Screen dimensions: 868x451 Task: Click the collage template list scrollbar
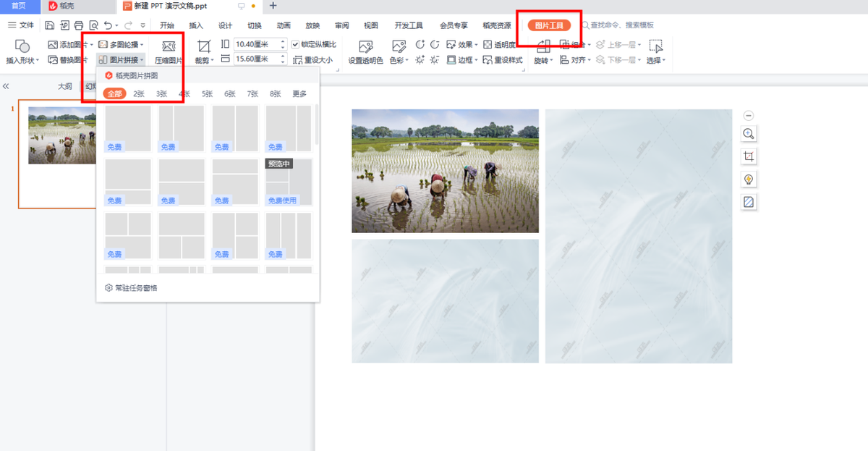coord(316,125)
